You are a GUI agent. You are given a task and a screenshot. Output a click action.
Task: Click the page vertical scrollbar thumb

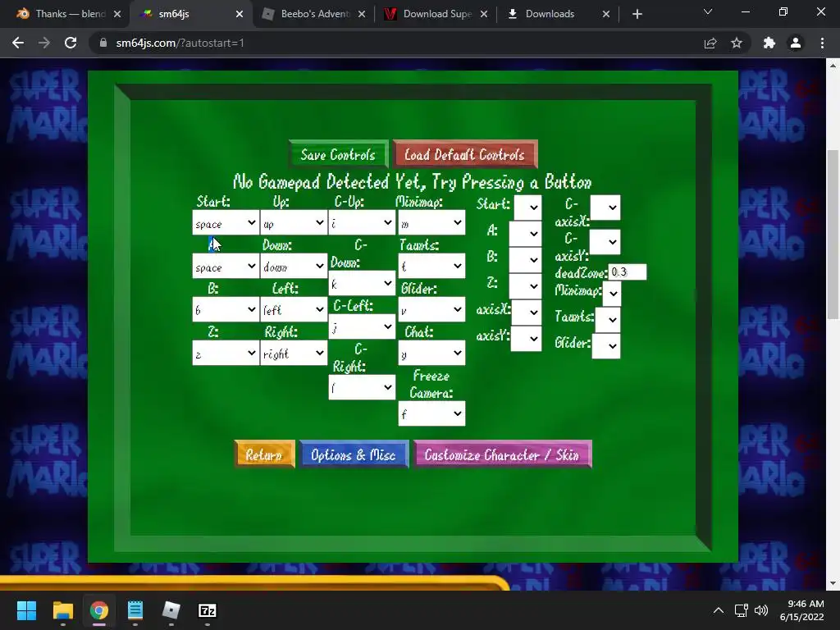coord(833,235)
